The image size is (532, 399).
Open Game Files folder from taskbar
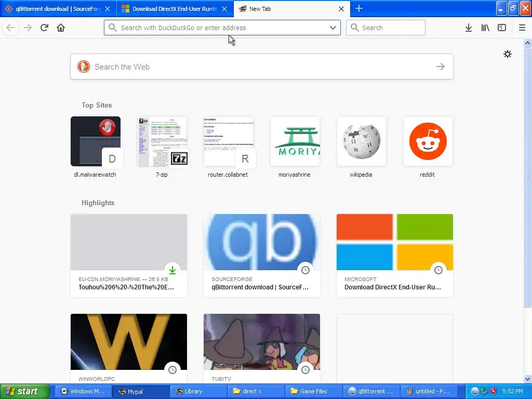point(314,391)
